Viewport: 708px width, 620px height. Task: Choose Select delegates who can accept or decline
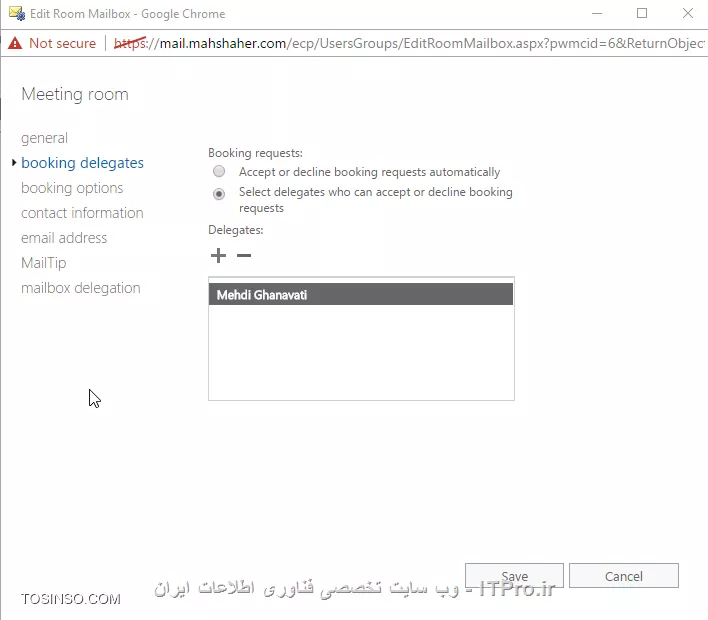click(219, 194)
